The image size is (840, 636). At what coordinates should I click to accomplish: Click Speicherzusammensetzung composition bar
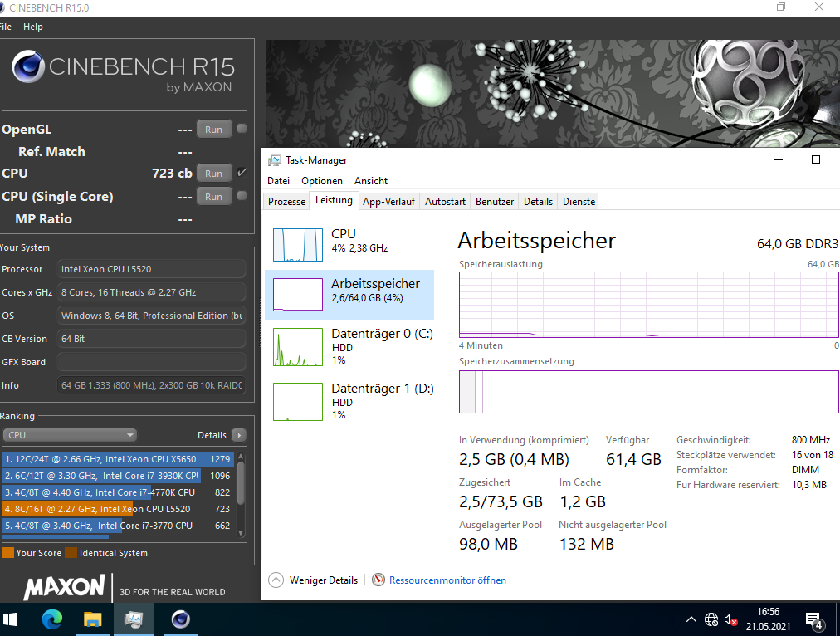pyautogui.click(x=649, y=392)
